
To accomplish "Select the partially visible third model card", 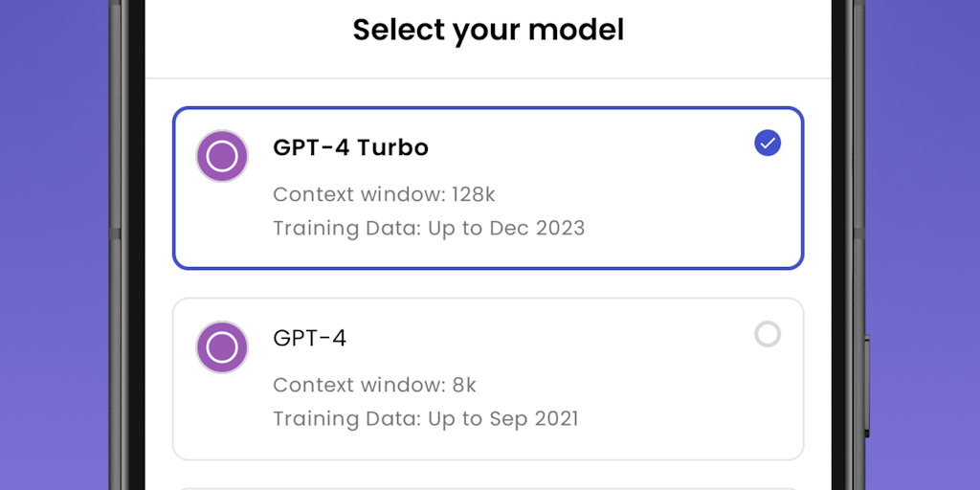I will [488, 488].
